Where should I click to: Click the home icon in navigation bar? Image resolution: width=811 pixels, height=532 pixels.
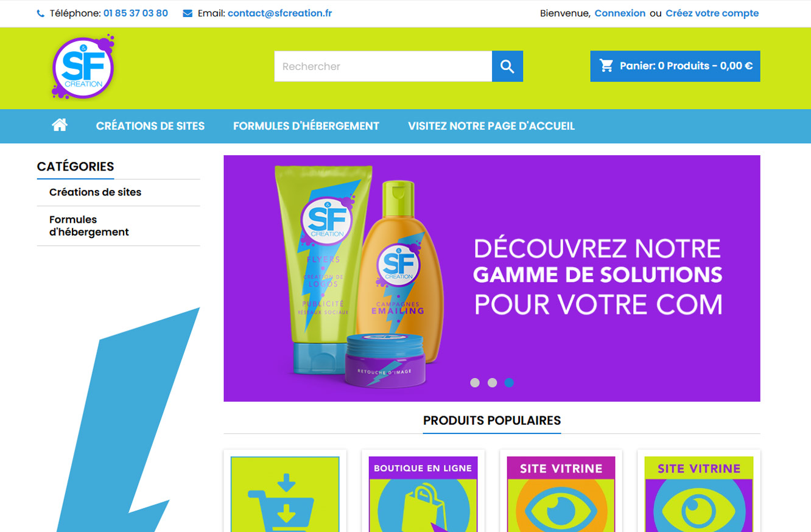coord(60,125)
